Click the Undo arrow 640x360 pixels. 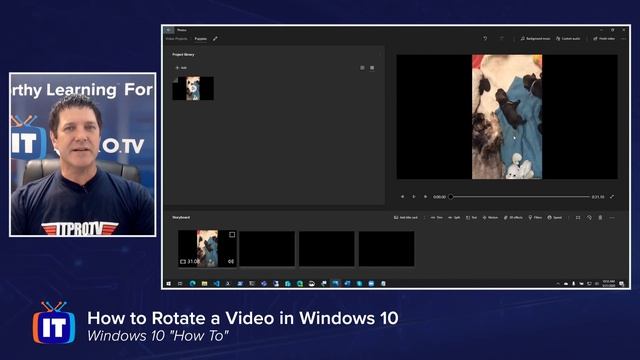[485, 38]
